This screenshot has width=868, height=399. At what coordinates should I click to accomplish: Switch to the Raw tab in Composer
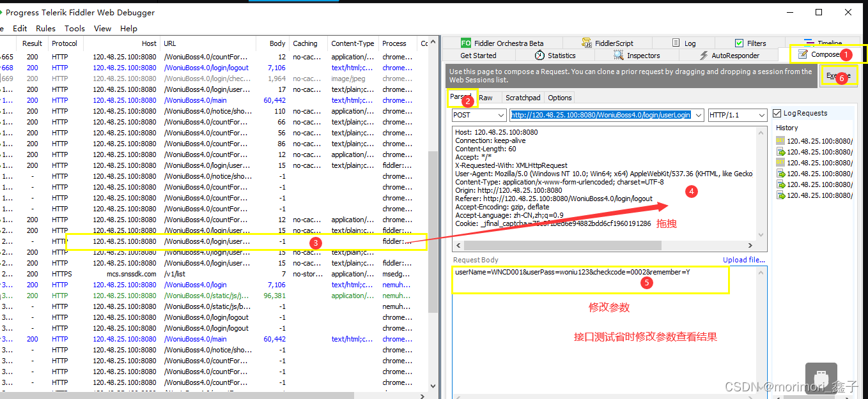click(x=487, y=98)
